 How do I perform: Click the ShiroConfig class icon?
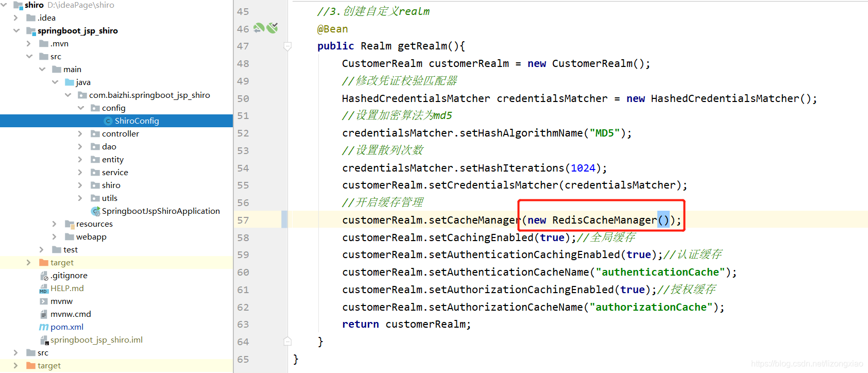click(x=108, y=121)
